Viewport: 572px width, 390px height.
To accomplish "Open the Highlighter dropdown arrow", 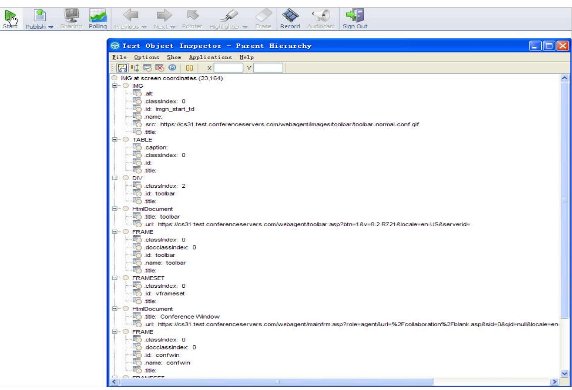I will [x=245, y=27].
